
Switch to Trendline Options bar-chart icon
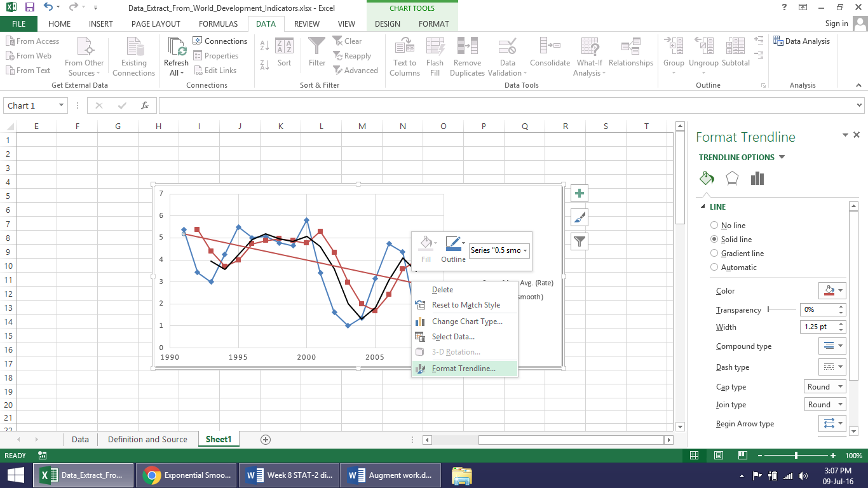click(757, 179)
